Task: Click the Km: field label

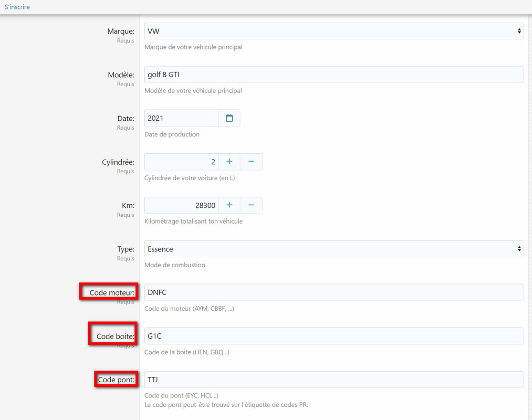Action: [128, 206]
